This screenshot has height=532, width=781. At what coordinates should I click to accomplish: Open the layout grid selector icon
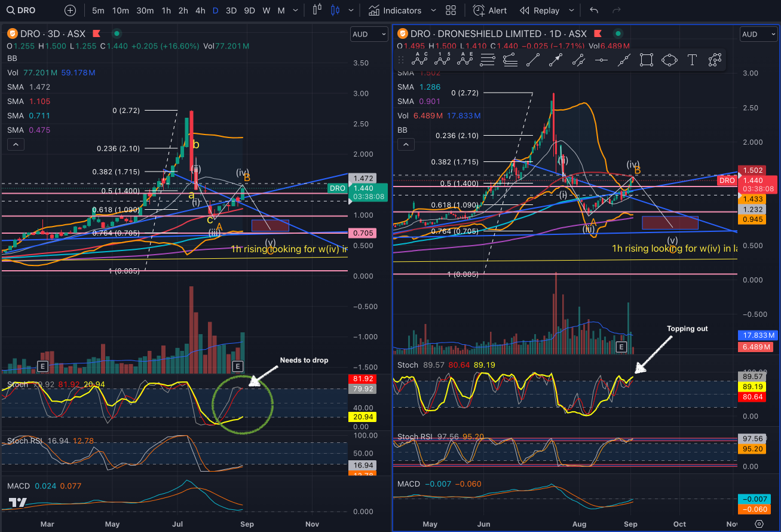[x=451, y=10]
